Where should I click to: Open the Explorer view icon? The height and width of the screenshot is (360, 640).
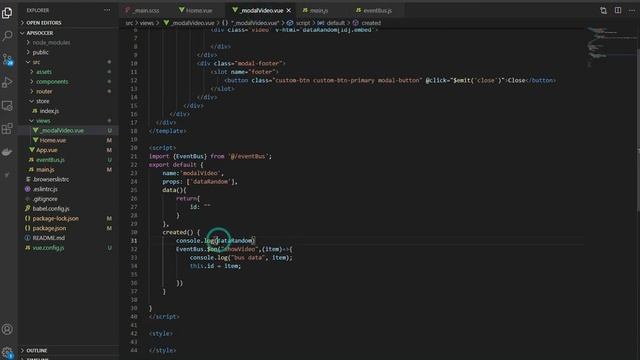point(7,13)
